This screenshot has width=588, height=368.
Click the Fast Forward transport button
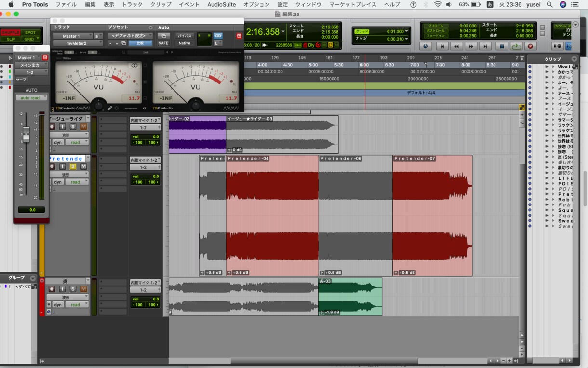coord(471,46)
